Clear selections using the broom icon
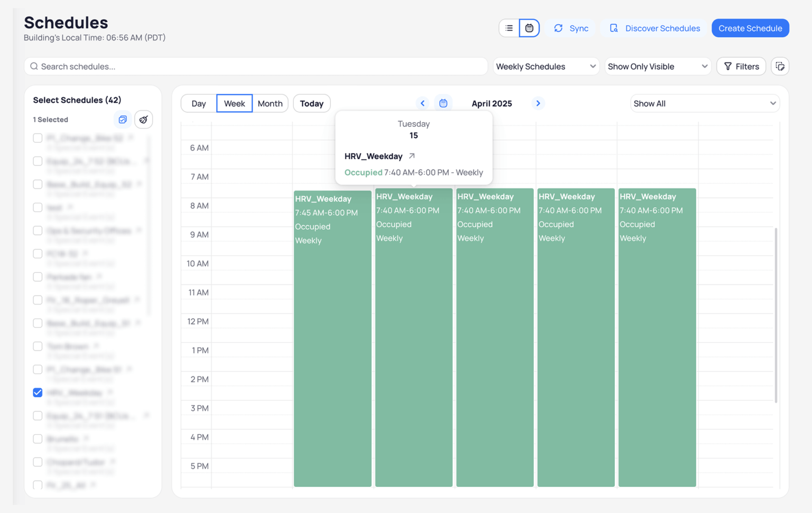This screenshot has width=812, height=513. pos(143,119)
